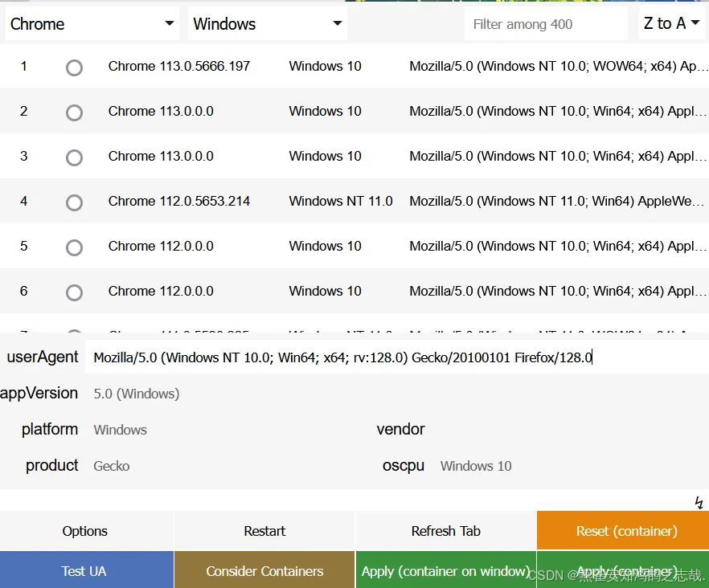The height and width of the screenshot is (588, 709).
Task: Open the Chrome browser dropdown
Action: coord(92,23)
